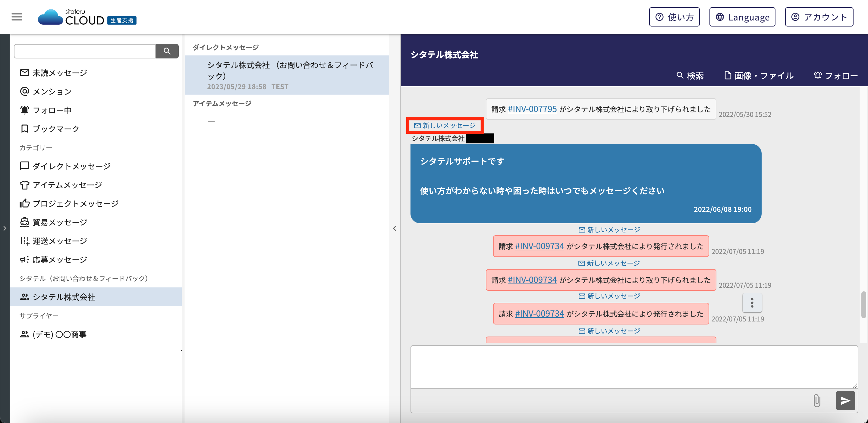Select ダイレクトメッセージ category in sidebar
868x423 pixels.
pos(96,166)
